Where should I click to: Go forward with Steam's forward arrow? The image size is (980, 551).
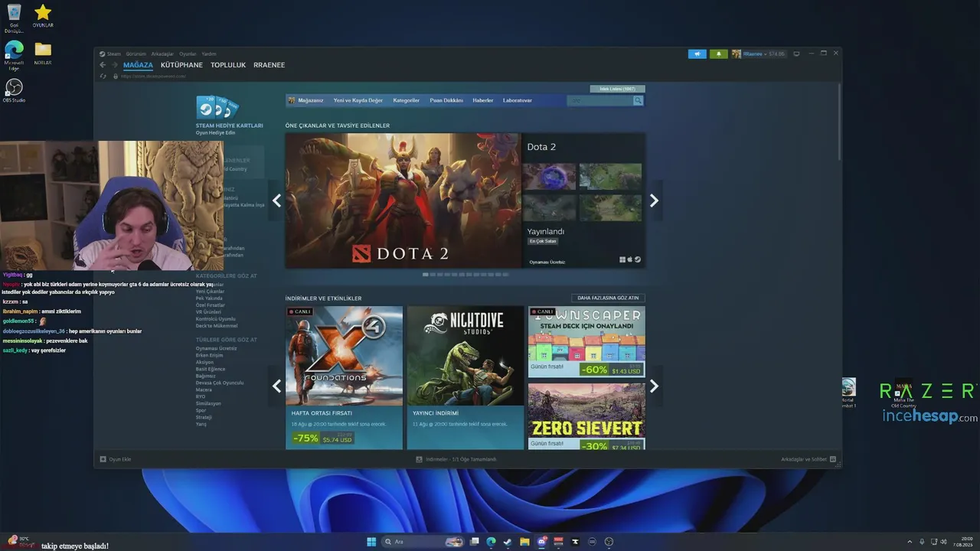(114, 65)
